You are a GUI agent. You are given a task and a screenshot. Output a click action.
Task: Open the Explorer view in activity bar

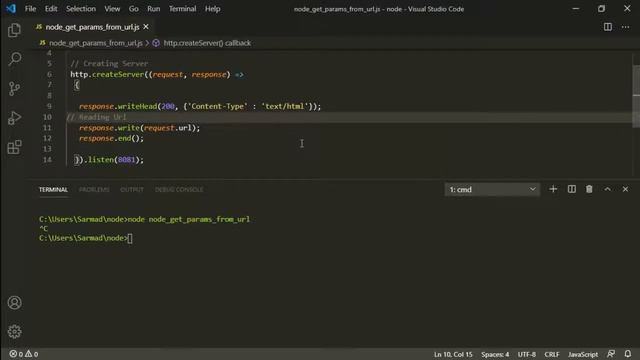(14, 30)
